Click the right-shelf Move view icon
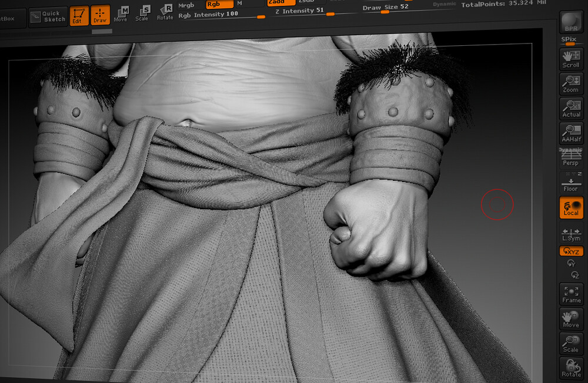The height and width of the screenshot is (383, 588). pyautogui.click(x=571, y=319)
